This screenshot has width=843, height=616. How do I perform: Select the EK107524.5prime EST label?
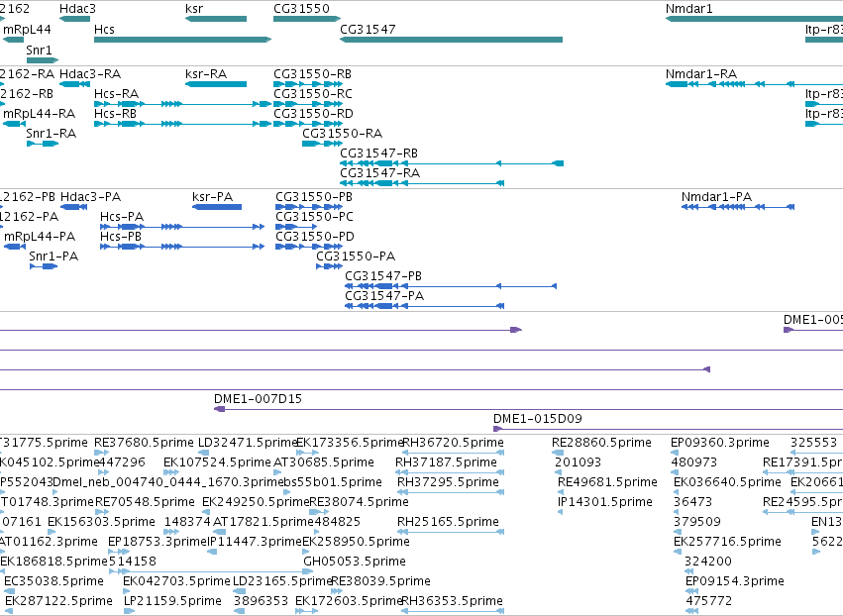[217, 462]
